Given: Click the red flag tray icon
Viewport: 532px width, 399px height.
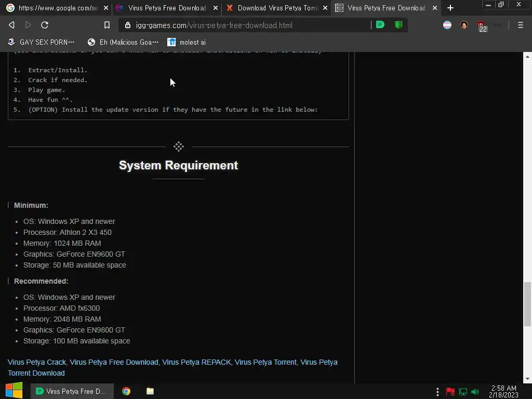Looking at the screenshot, I should [450, 392].
